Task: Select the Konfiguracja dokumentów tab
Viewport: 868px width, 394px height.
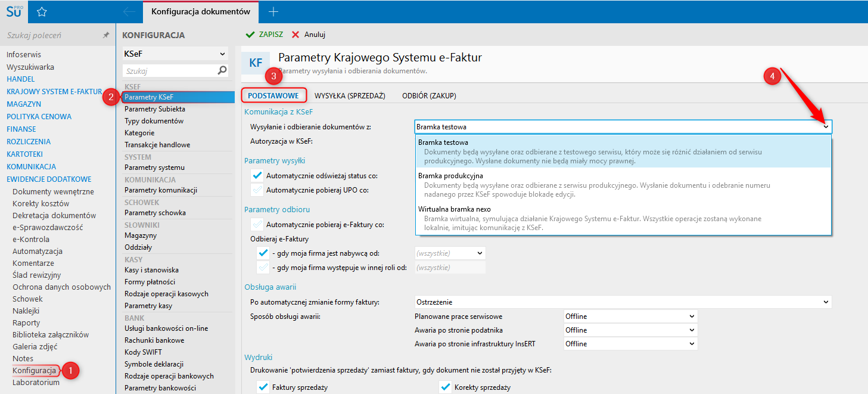Action: pyautogui.click(x=200, y=11)
